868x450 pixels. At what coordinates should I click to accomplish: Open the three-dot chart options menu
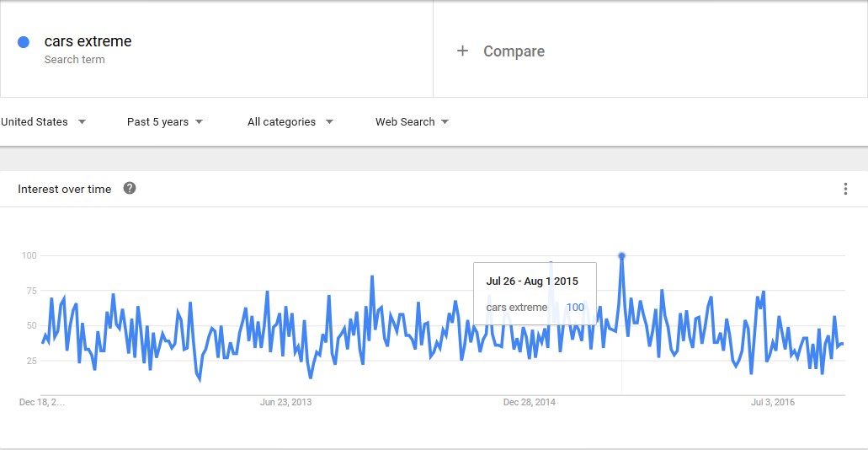pos(845,189)
